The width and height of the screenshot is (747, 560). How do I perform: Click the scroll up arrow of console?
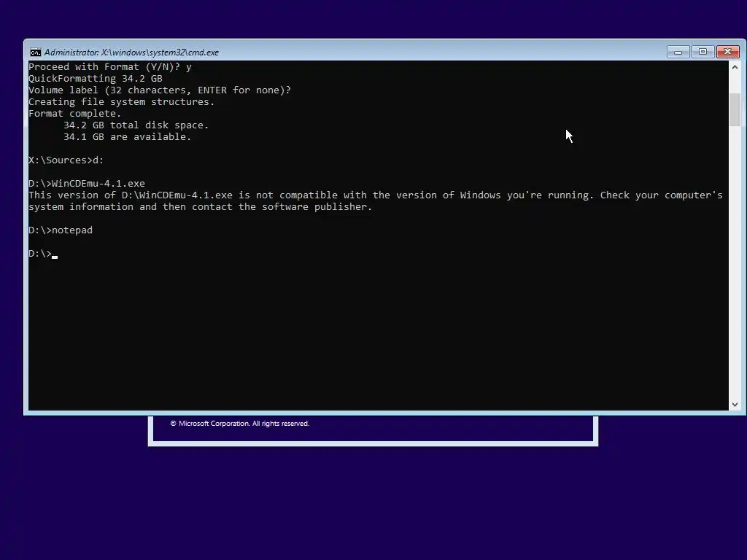pos(735,67)
